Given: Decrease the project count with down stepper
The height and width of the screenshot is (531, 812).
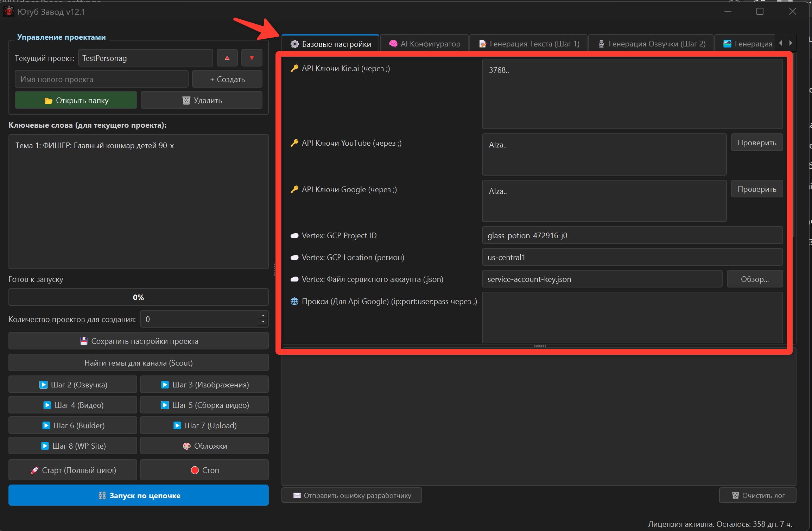Looking at the screenshot, I should click(263, 323).
